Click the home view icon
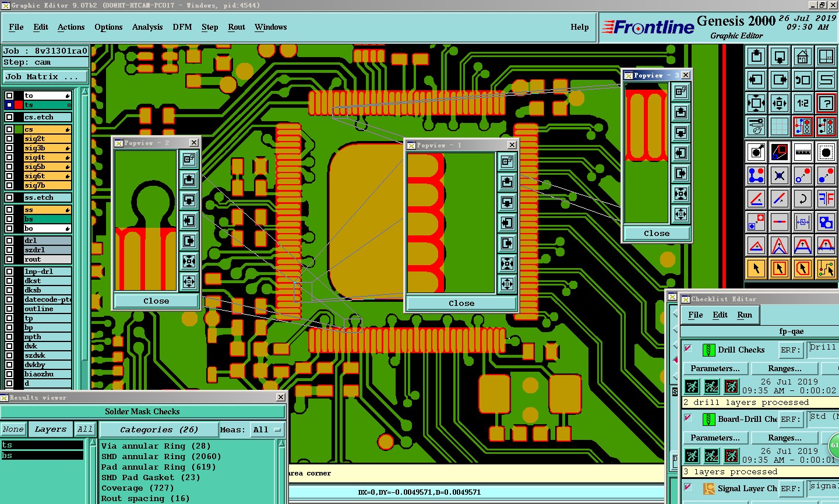The height and width of the screenshot is (504, 839). pos(803,57)
